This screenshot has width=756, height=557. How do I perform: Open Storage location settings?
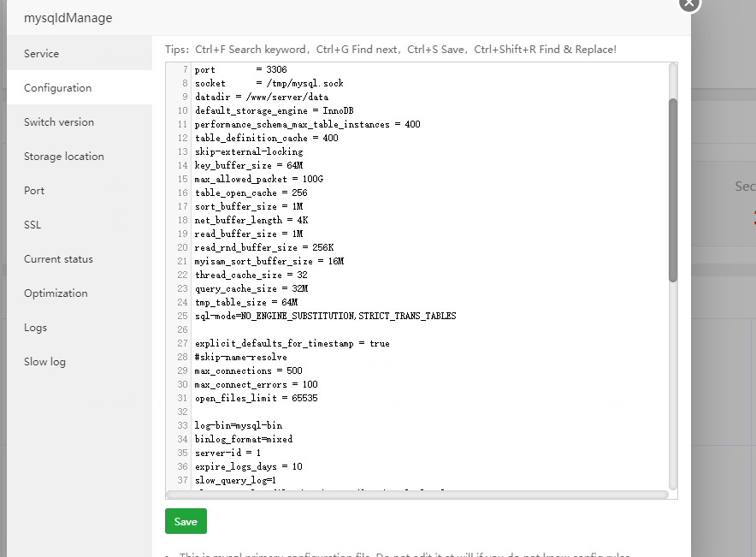tap(64, 157)
